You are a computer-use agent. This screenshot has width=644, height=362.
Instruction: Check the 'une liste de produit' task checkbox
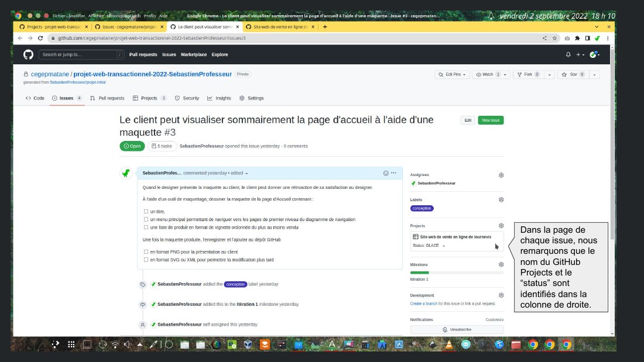146,227
